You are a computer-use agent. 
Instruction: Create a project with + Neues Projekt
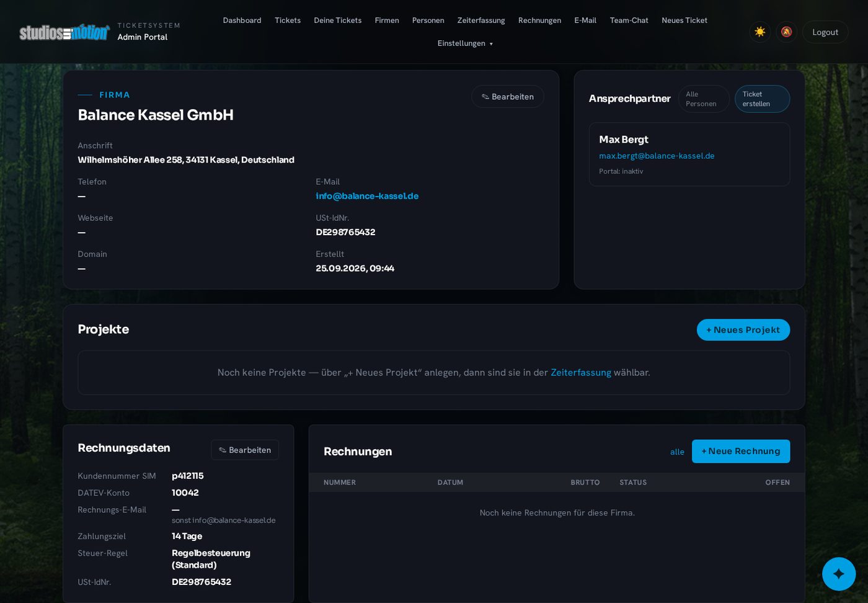743,330
